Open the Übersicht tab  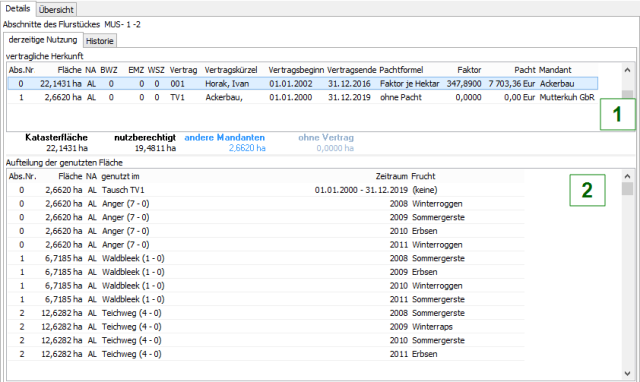point(56,9)
